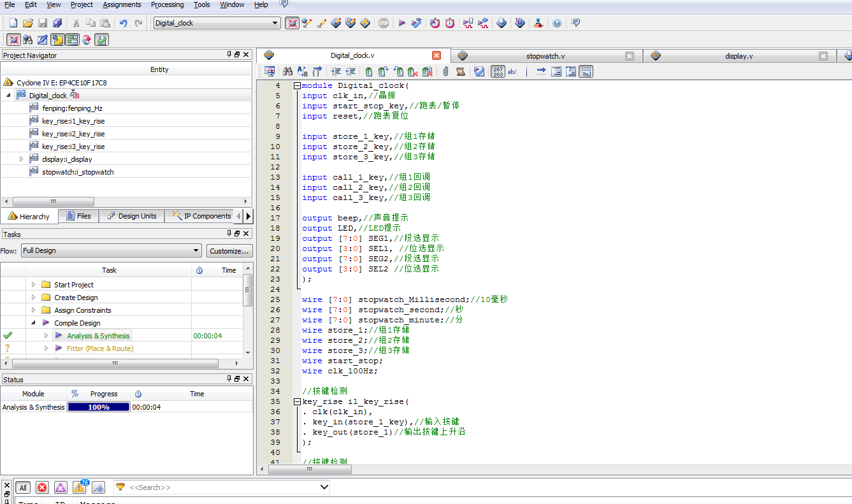Collapse the Digital_clock top entity node
The height and width of the screenshot is (504, 852).
8,95
